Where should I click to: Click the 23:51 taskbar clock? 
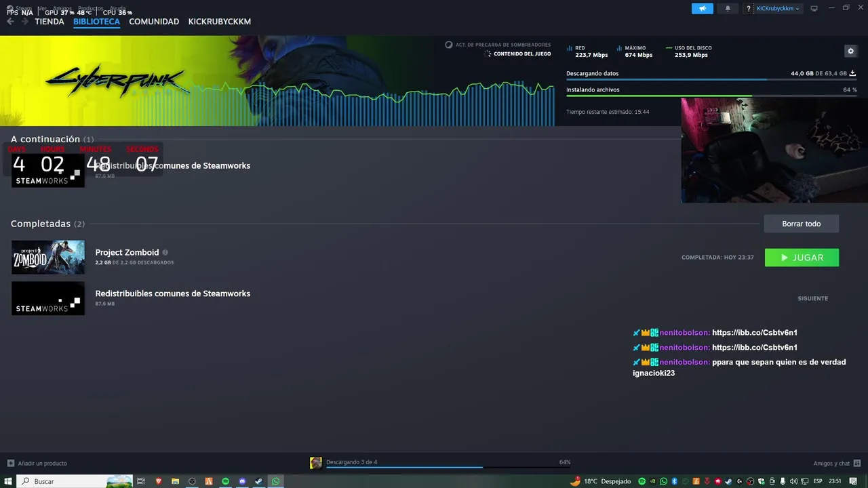pyautogui.click(x=835, y=481)
